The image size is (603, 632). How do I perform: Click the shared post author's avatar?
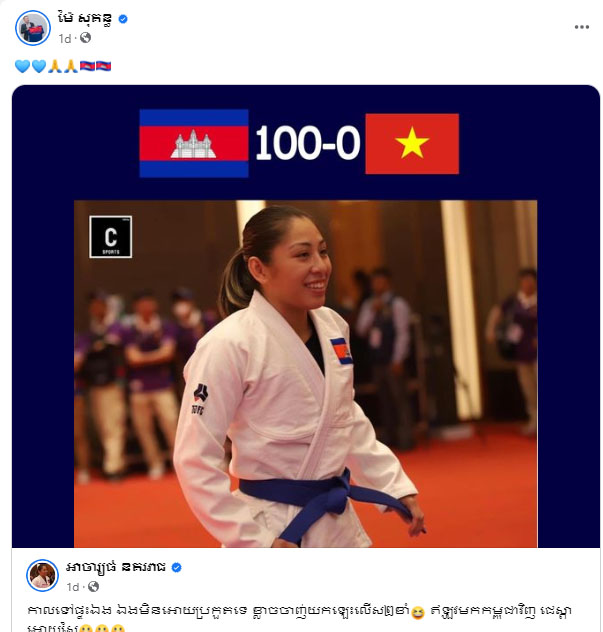42,575
